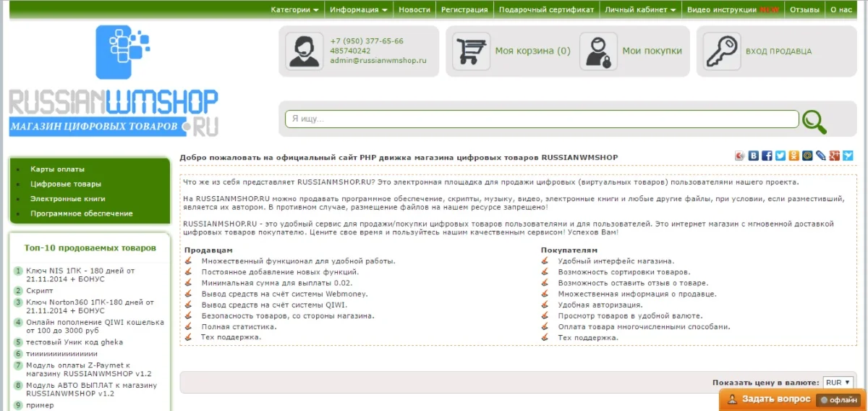Click Покупателям column heading

[569, 250]
